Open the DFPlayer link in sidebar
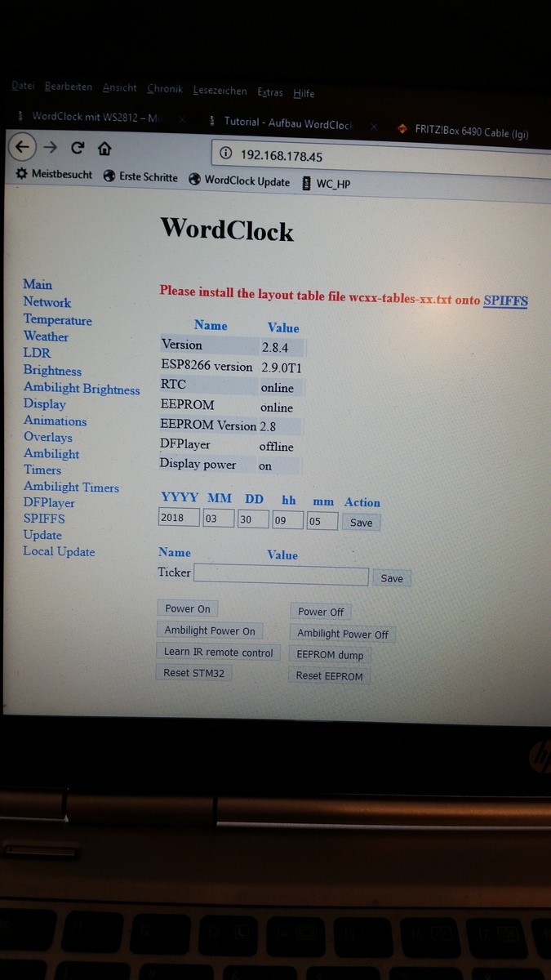The image size is (551, 980). coord(49,502)
